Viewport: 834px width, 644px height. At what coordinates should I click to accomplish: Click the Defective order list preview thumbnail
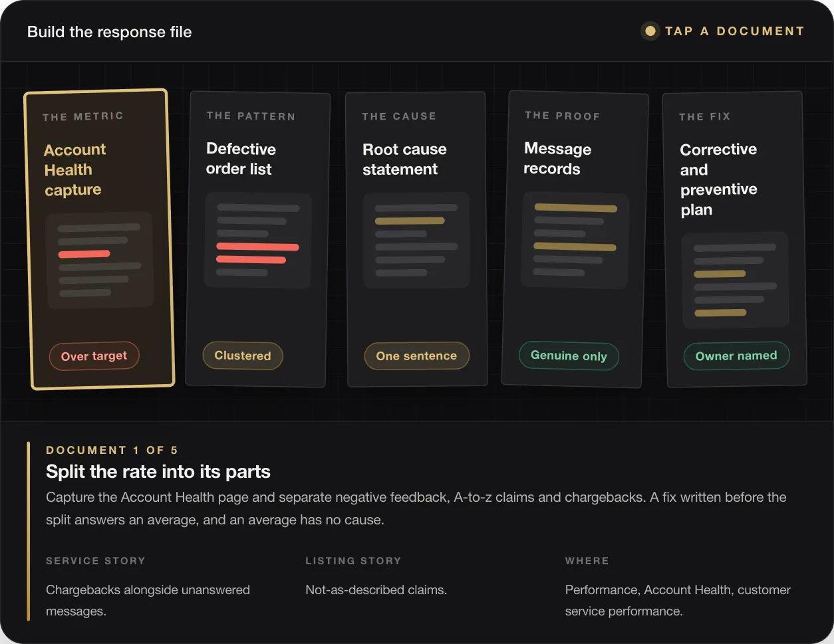258,240
